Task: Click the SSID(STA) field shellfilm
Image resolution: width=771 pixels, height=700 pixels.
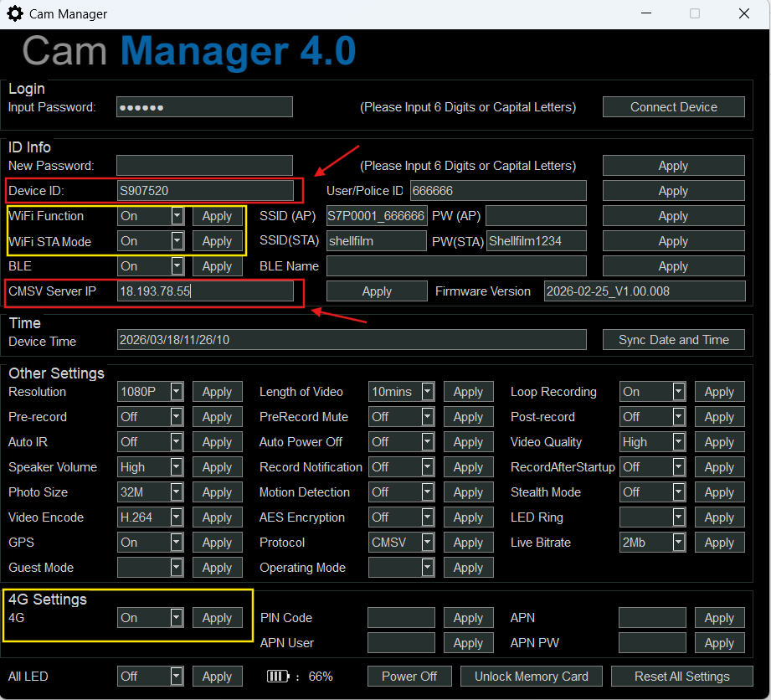Action: click(377, 241)
